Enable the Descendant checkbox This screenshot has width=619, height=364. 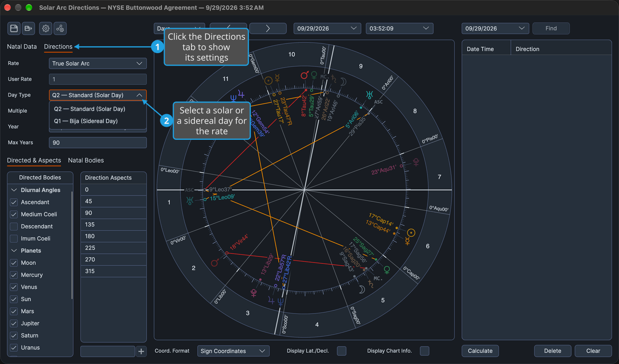point(14,227)
